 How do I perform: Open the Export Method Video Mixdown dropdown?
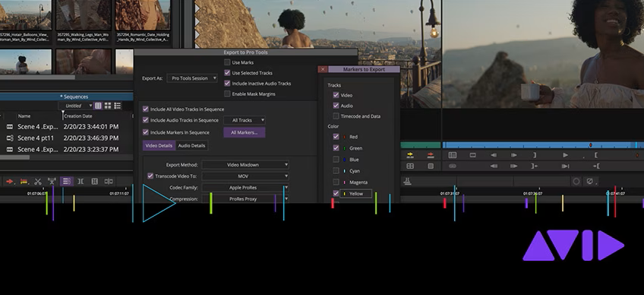coord(245,164)
